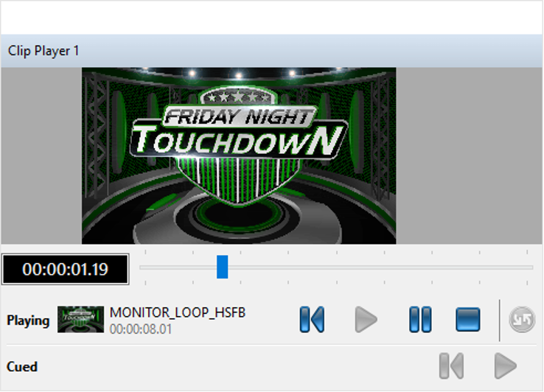Toggle the round loop button
Image resolution: width=544 pixels, height=392 pixels.
522,320
